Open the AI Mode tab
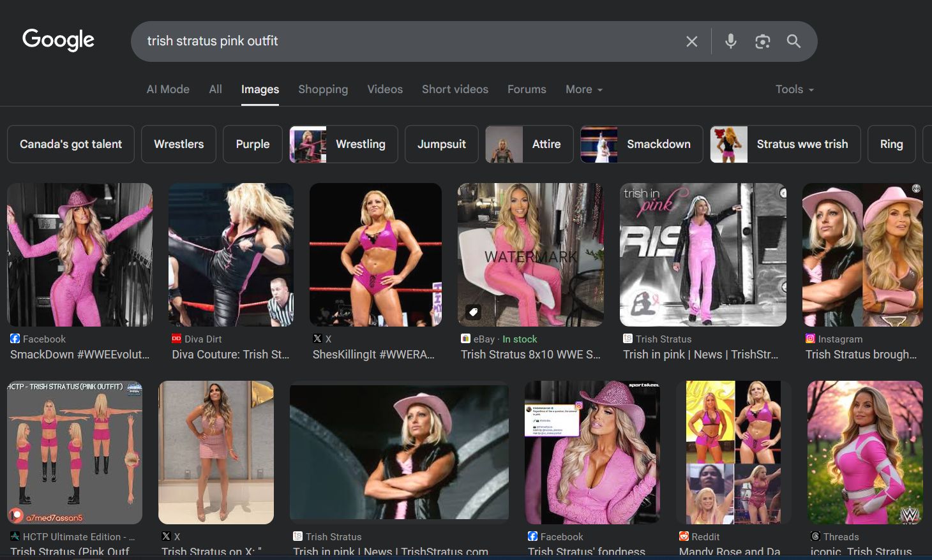The height and width of the screenshot is (560, 932). (x=168, y=89)
